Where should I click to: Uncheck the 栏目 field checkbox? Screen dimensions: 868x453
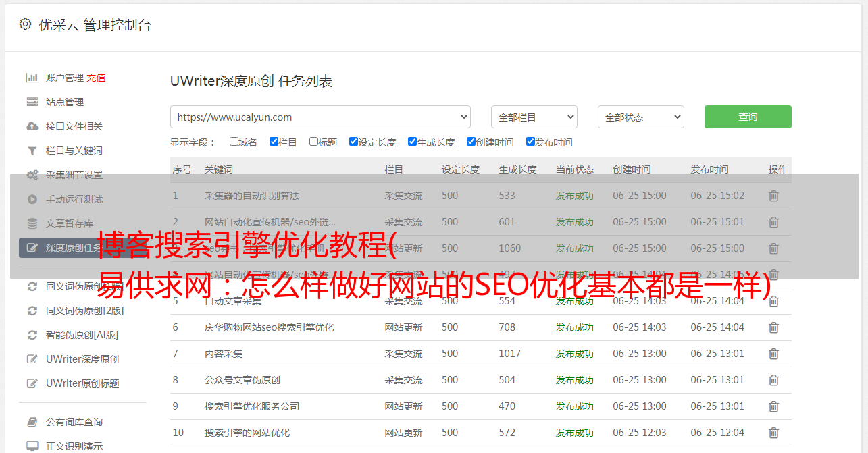[x=274, y=142]
